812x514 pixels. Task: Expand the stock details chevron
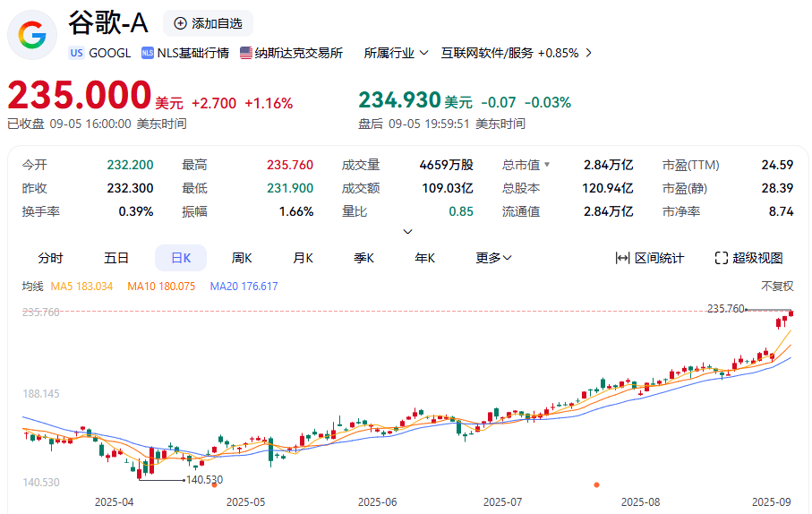coord(408,231)
